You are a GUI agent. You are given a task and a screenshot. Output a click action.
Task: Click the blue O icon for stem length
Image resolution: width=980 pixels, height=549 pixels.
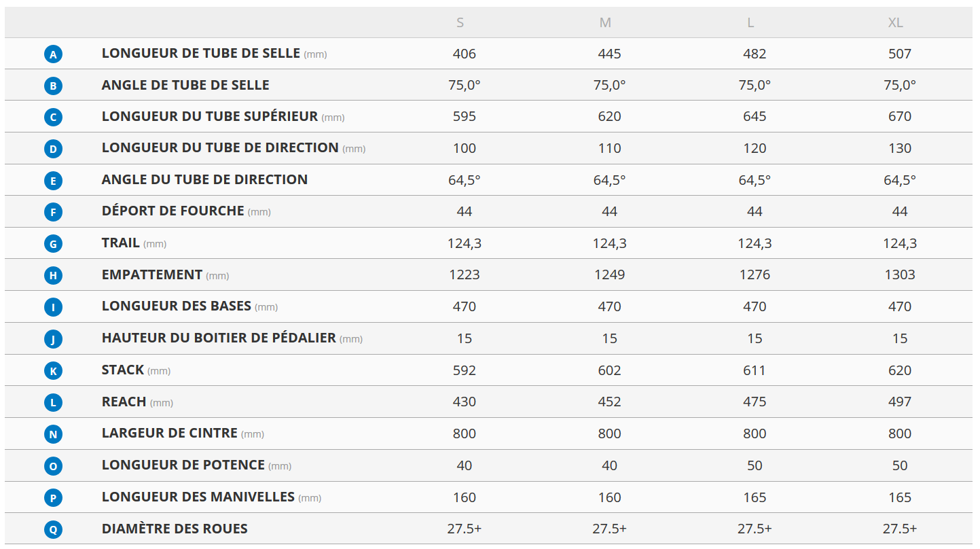[x=53, y=466]
